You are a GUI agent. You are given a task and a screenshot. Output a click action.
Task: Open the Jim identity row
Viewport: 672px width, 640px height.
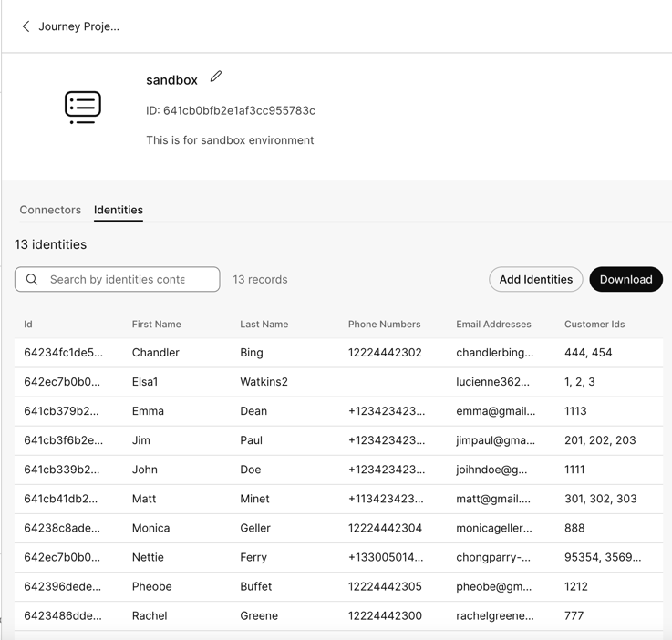338,440
